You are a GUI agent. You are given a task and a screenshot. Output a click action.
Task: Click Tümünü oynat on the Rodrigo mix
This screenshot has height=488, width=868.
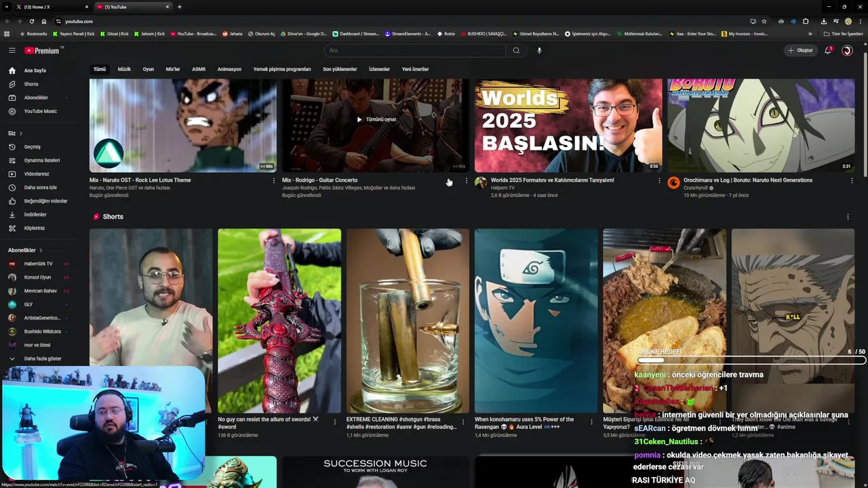(376, 119)
